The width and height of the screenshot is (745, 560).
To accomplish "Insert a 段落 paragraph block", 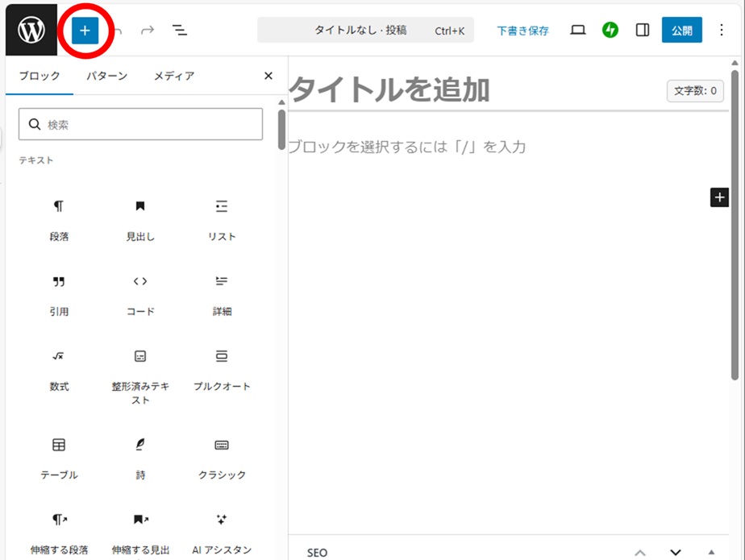I will pos(59,219).
